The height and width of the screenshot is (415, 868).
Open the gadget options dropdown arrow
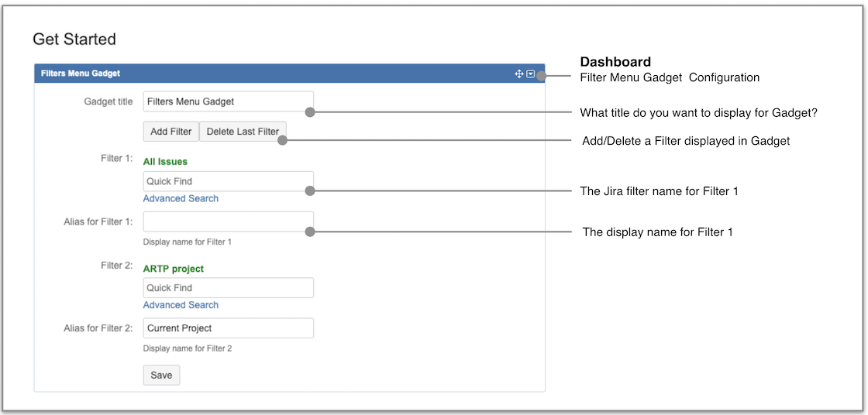click(x=531, y=74)
